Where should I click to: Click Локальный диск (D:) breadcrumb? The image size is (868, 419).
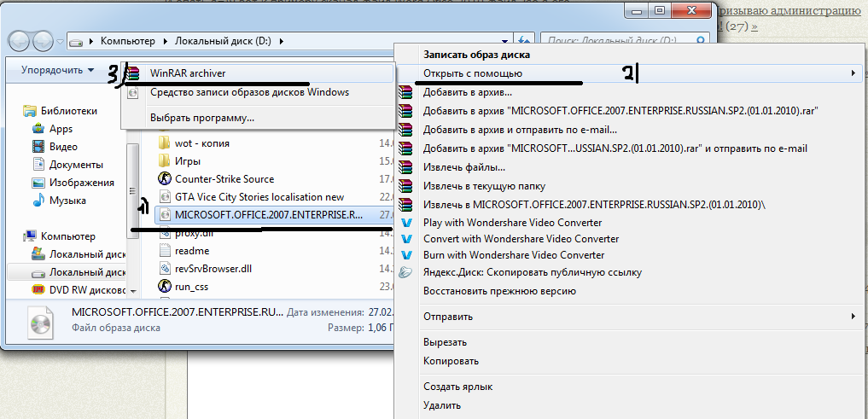tap(223, 41)
